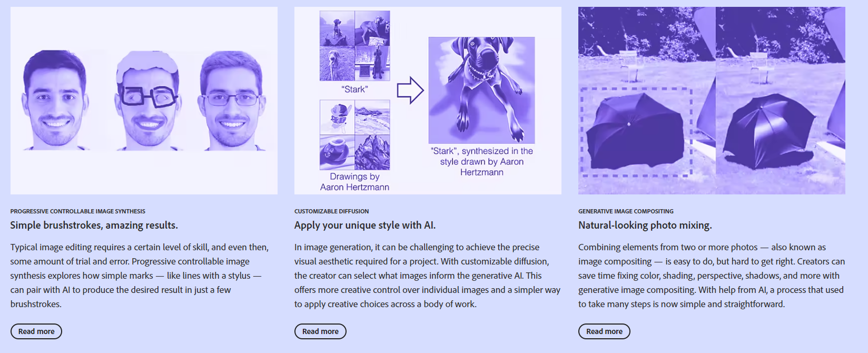The height and width of the screenshot is (353, 868).
Task: Click the Customizable Diffusion category label
Action: 331,211
